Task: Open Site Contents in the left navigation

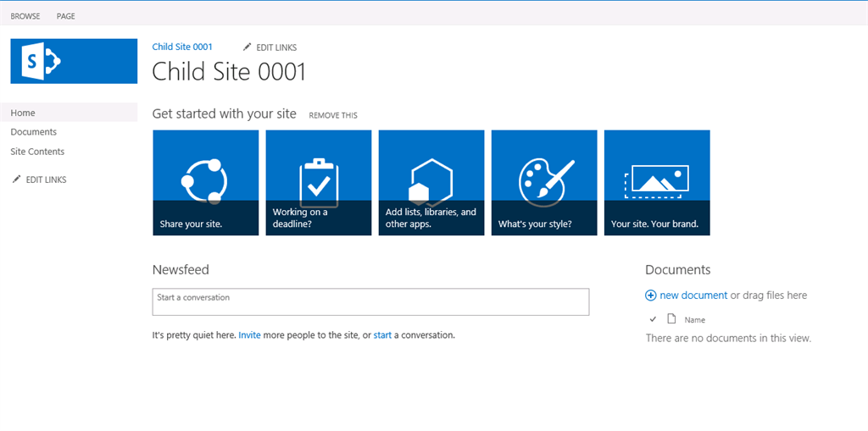Action: [x=37, y=152]
